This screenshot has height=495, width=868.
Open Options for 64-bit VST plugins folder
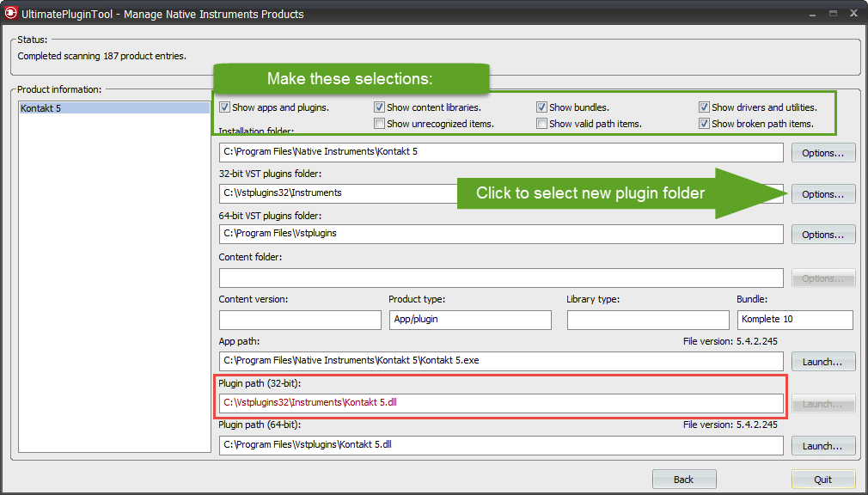pos(823,235)
